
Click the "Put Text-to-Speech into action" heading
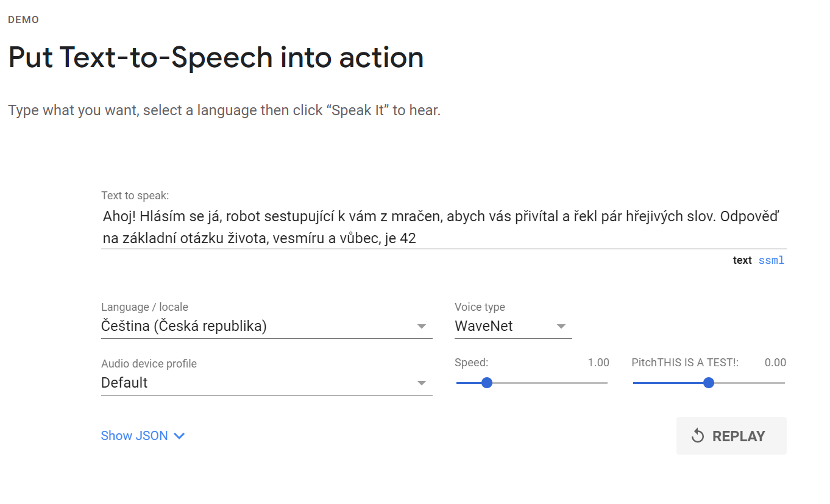coord(216,57)
